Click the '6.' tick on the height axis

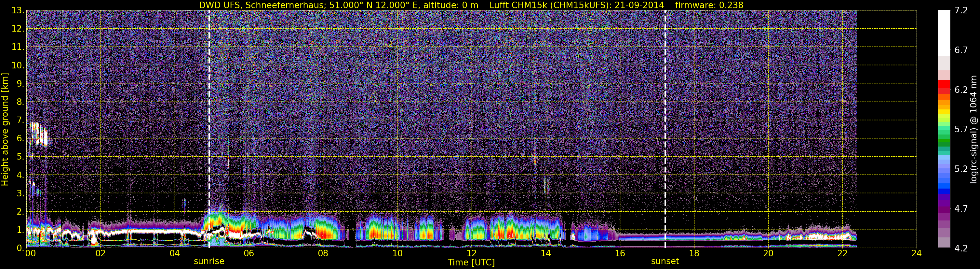tap(20, 138)
